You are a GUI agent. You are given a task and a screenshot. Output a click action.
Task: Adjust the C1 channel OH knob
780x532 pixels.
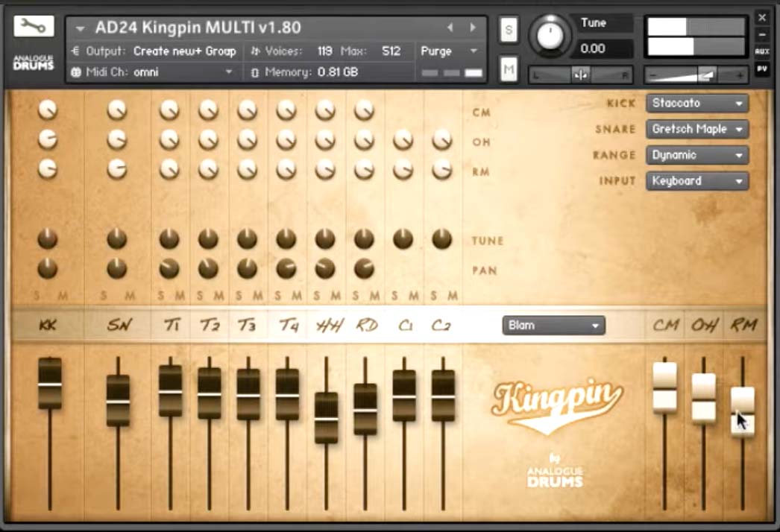click(x=403, y=140)
